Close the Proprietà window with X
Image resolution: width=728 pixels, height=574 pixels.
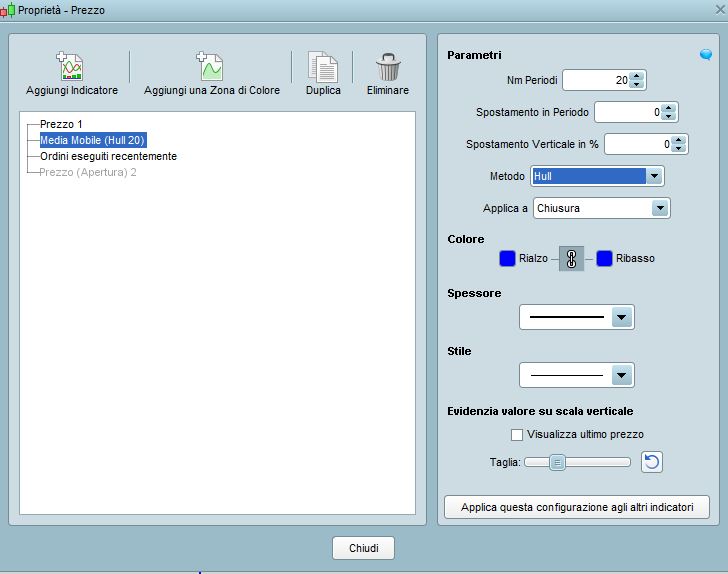click(720, 9)
